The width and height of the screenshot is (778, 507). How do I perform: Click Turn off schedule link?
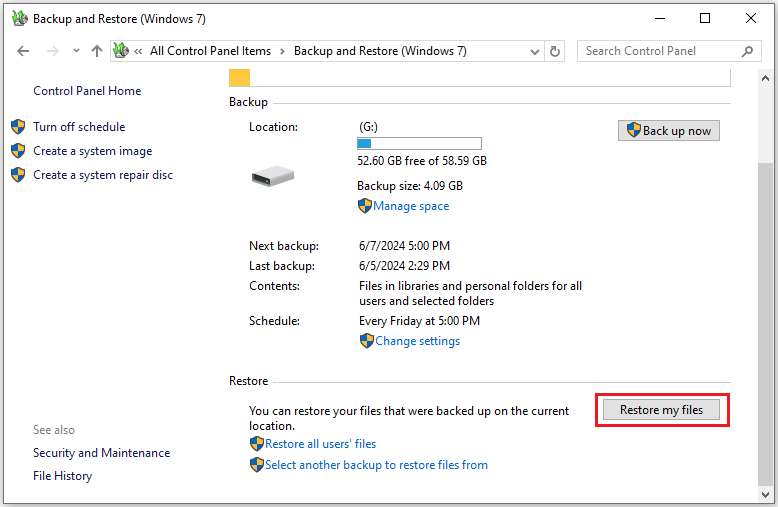click(79, 127)
